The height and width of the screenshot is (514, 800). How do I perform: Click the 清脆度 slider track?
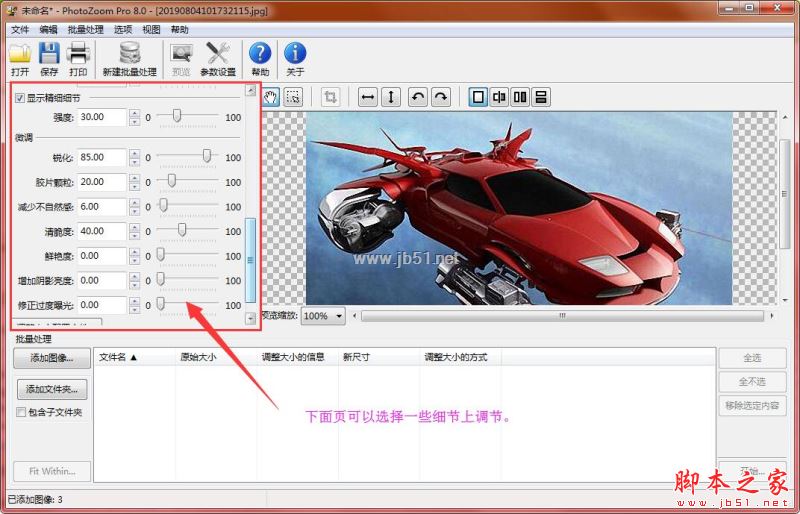190,231
